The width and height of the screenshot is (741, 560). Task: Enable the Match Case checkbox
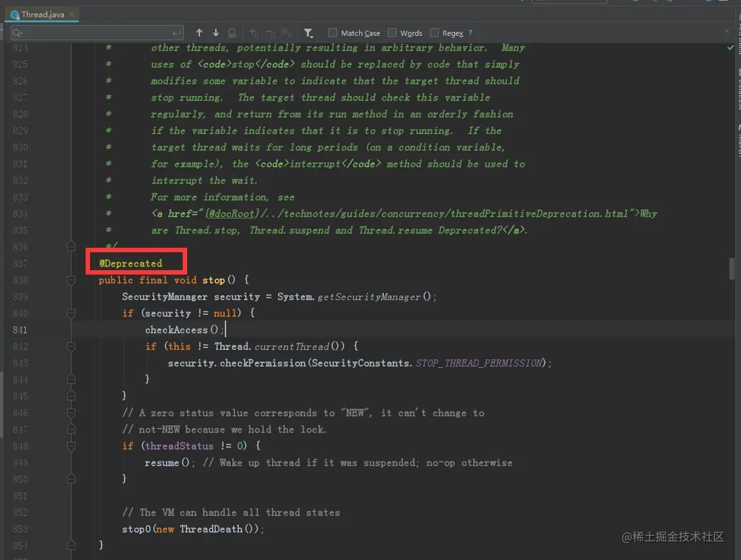tap(333, 33)
